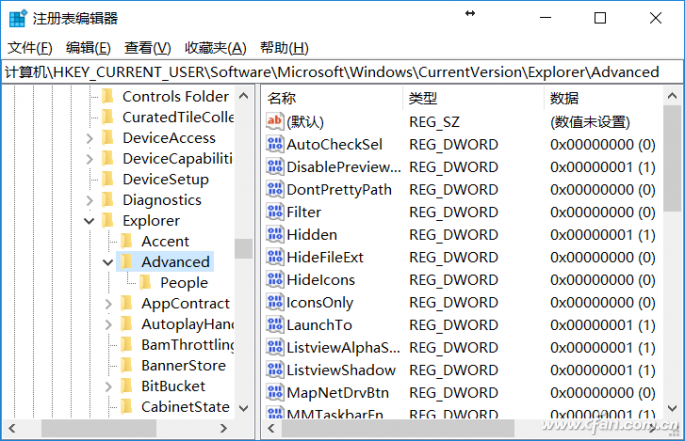The image size is (685, 441).
Task: Click the DWORD icon beside ListviewShadow
Action: (x=275, y=370)
